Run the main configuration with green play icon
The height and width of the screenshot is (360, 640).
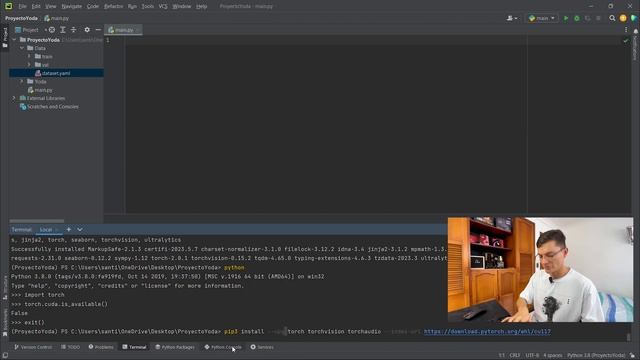pyautogui.click(x=566, y=18)
